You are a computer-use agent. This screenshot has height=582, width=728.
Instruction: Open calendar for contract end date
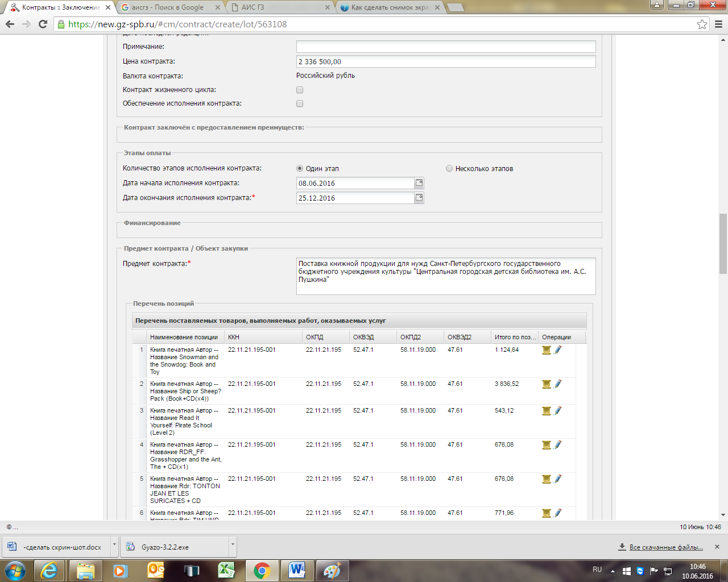[x=419, y=198]
